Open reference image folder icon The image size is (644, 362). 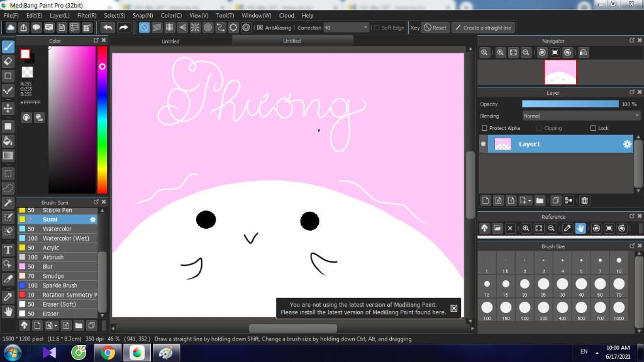[x=497, y=228]
